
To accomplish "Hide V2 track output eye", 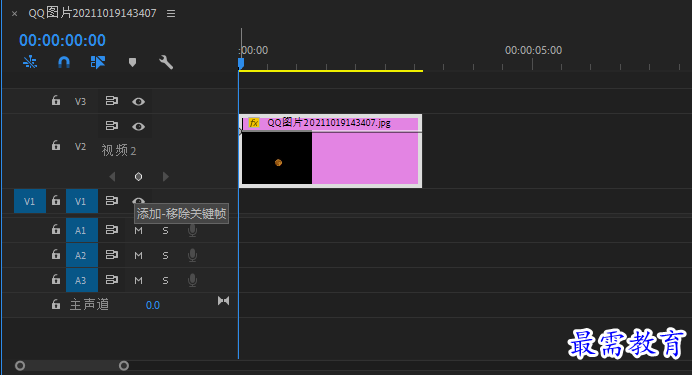I will (138, 127).
